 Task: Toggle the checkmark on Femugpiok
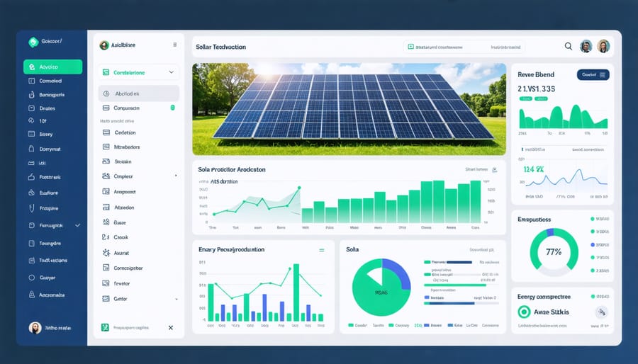pyautogui.click(x=78, y=225)
